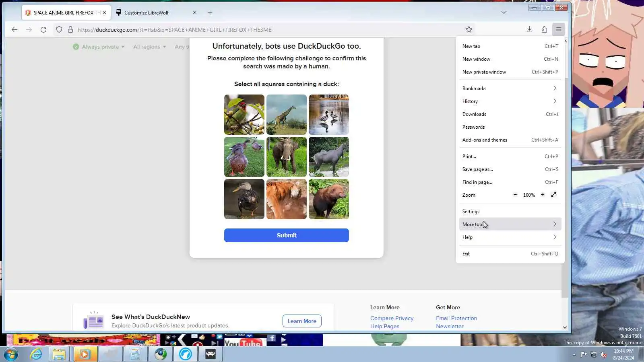The width and height of the screenshot is (644, 362).
Task: Select the dark duck standing square
Action: [244, 199]
